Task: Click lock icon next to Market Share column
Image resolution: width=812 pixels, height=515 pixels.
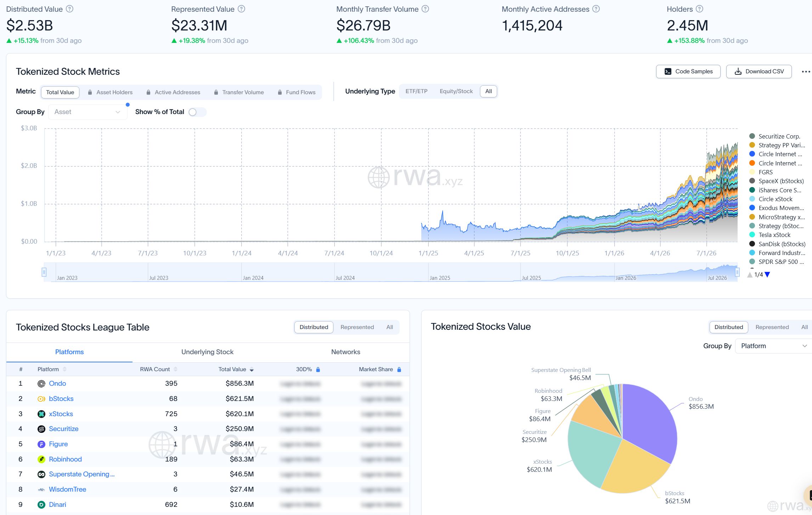Action: 399,369
